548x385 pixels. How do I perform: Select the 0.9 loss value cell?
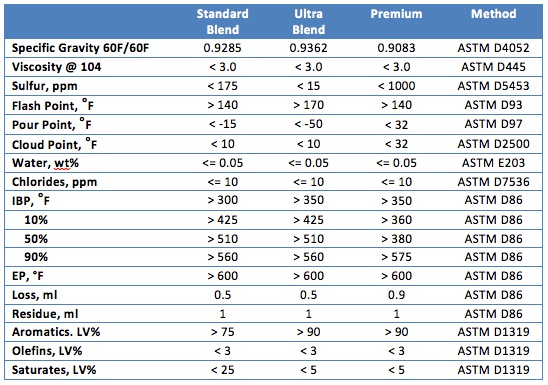396,295
